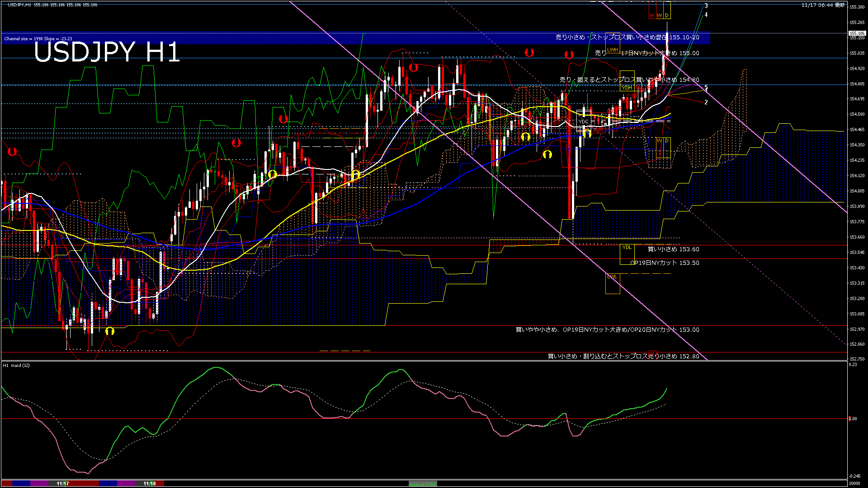The height and width of the screenshot is (488, 868).
Task: Click the YDC label box
Action: (584, 122)
